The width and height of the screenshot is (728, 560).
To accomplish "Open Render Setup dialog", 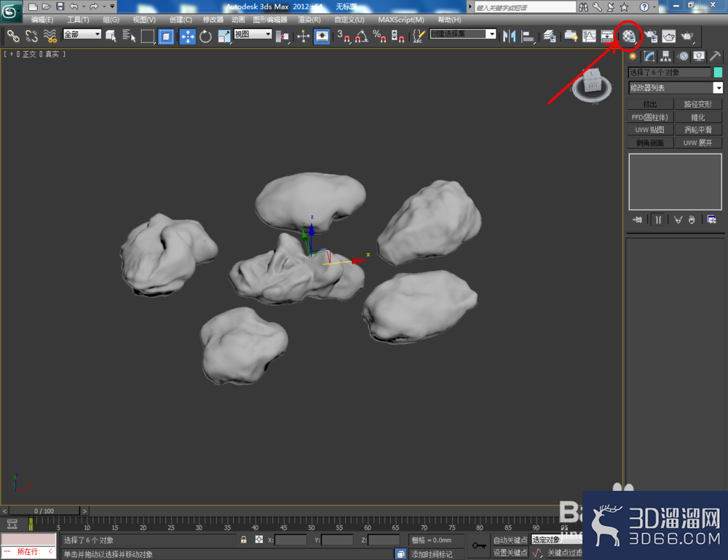I will 651,36.
